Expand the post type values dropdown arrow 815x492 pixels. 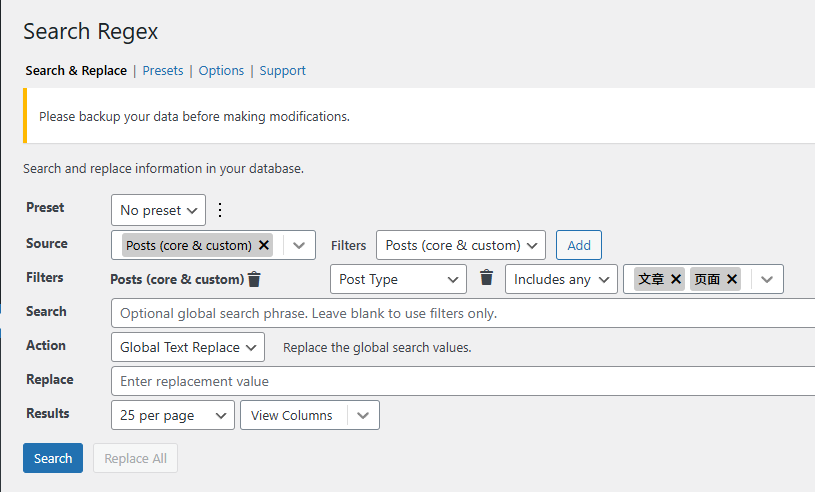[x=767, y=280]
